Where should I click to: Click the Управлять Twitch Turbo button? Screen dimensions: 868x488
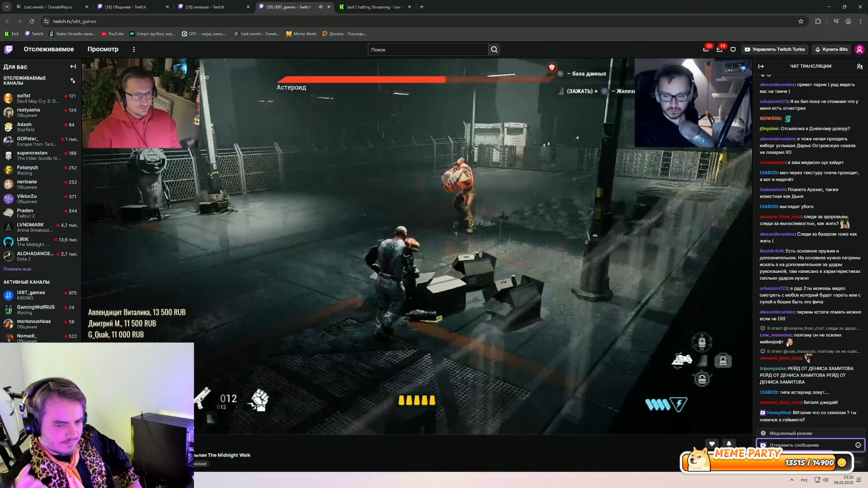click(x=774, y=49)
